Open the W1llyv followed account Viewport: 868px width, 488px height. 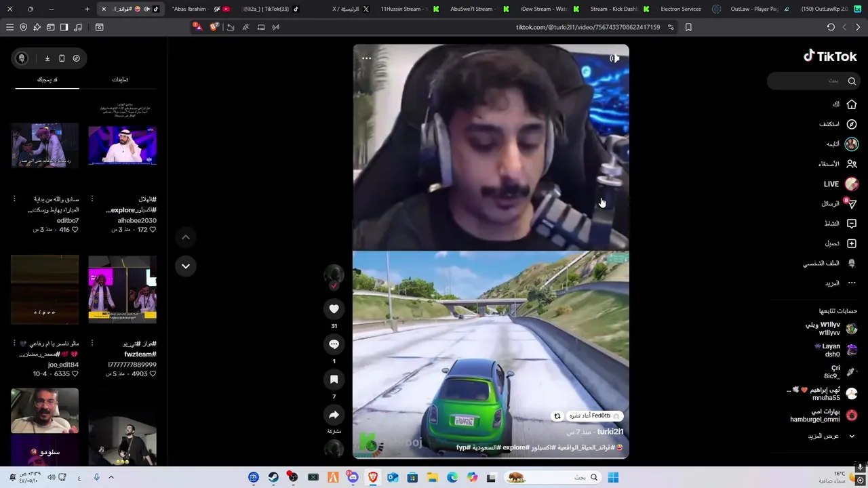click(831, 329)
